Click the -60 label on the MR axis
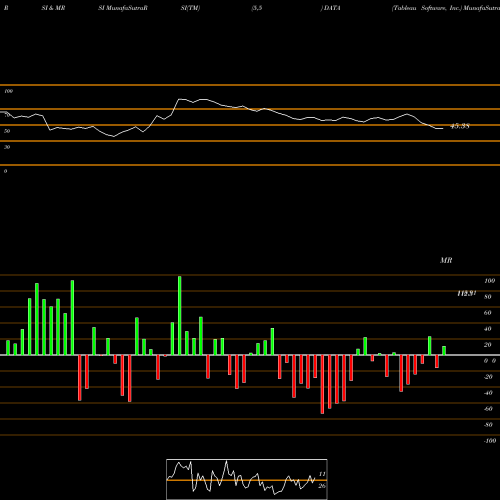Screen dimensions: 500x500 pos(488,409)
